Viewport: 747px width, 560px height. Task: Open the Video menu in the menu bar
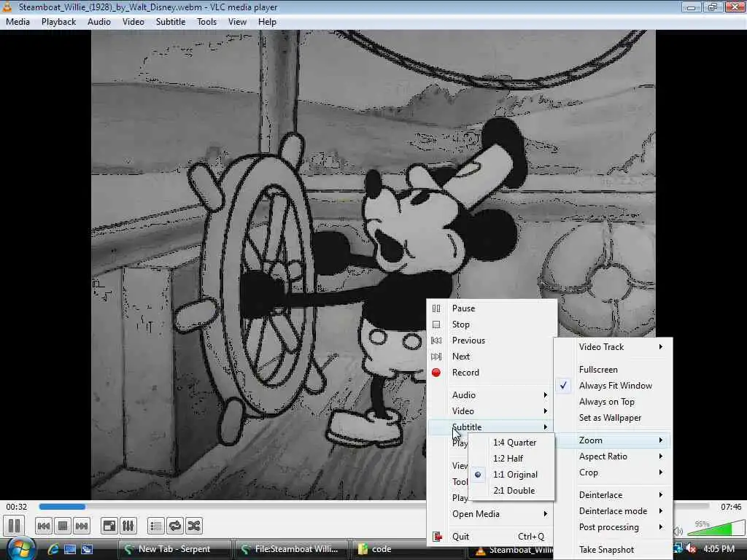click(133, 22)
